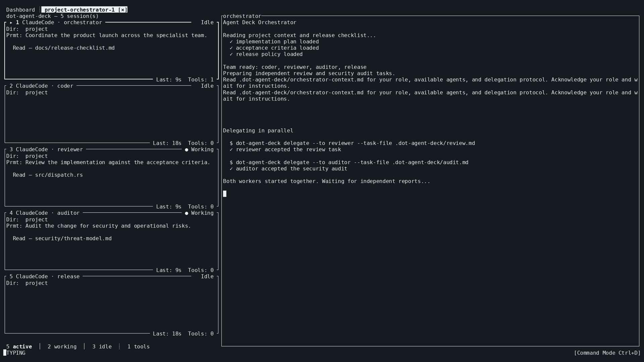Click 'dot-agent-deck — 5 session(s)' header
The height and width of the screenshot is (362, 644).
coord(52,16)
